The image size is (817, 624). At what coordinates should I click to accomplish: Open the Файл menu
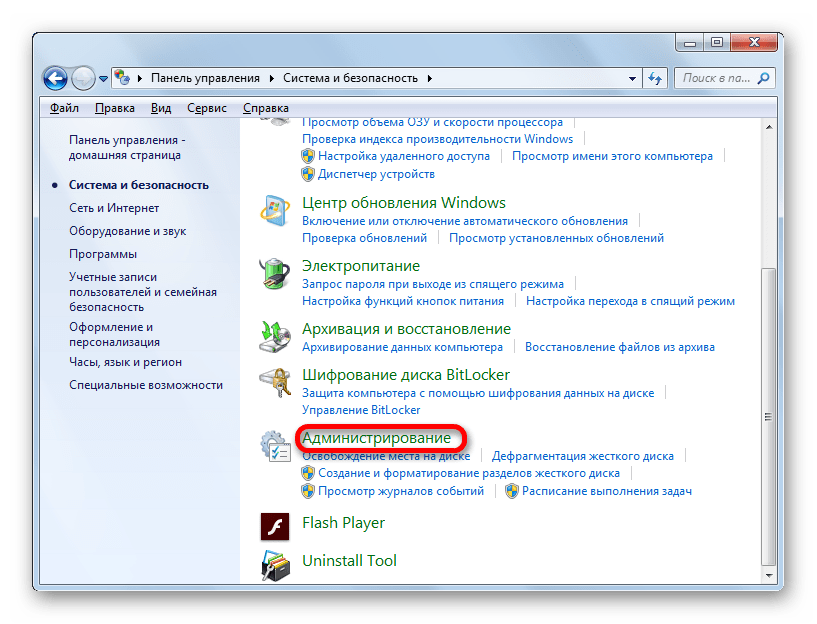coord(64,108)
